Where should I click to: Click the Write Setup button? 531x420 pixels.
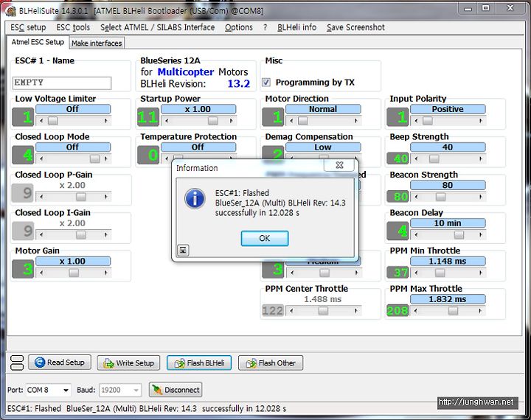[128, 363]
